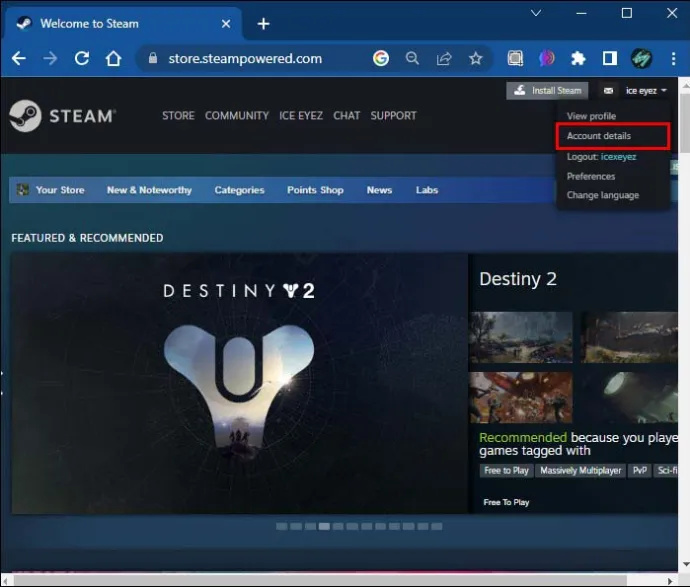Open the STORE header menu

(x=178, y=116)
